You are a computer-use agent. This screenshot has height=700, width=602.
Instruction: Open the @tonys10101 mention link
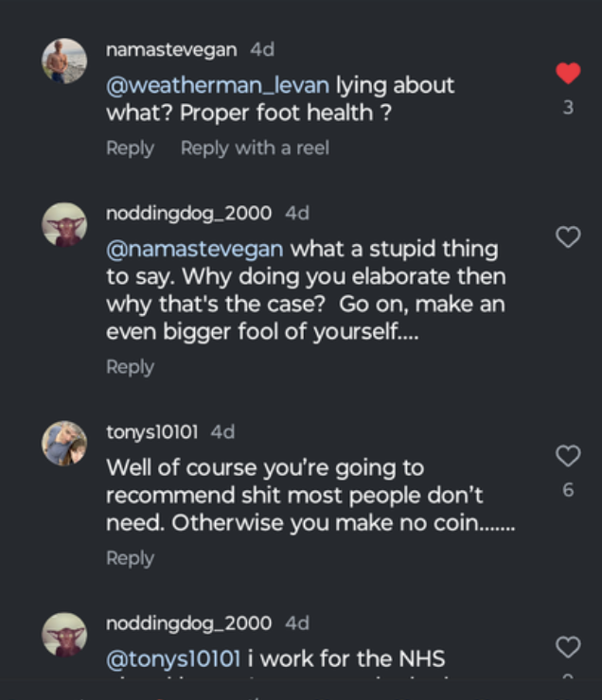(175, 658)
